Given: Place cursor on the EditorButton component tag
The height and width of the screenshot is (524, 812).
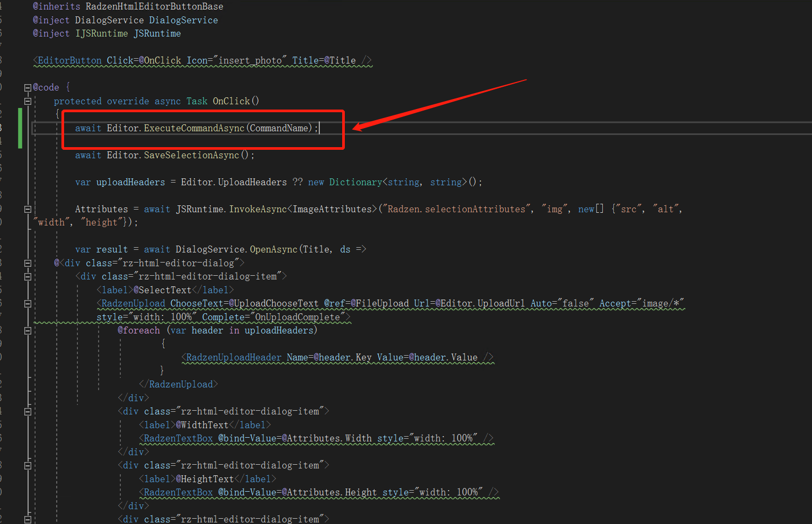Looking at the screenshot, I should [68, 60].
